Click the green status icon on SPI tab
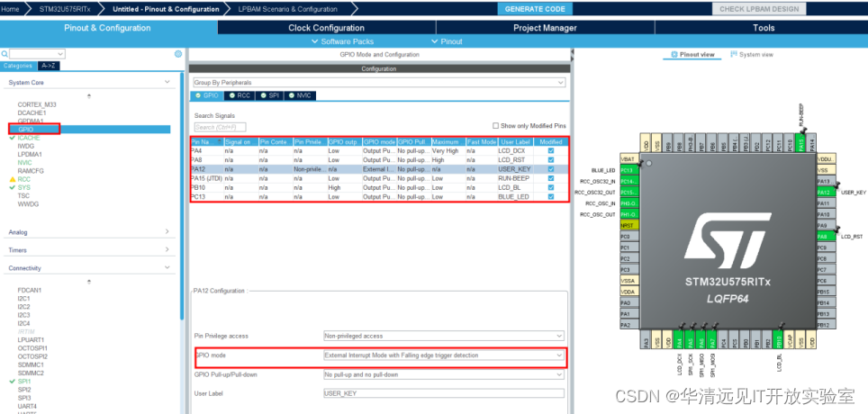Viewport: 868px width, 414px height. point(264,95)
